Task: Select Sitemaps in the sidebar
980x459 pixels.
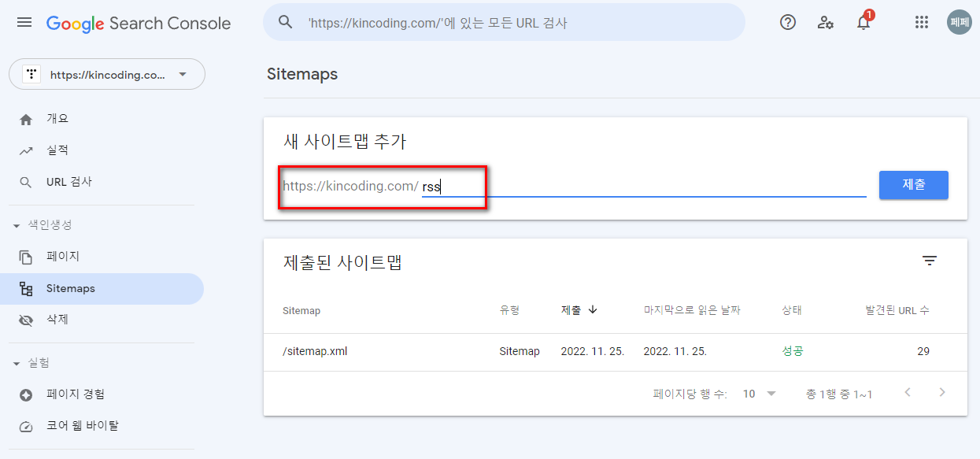Action: [x=102, y=289]
